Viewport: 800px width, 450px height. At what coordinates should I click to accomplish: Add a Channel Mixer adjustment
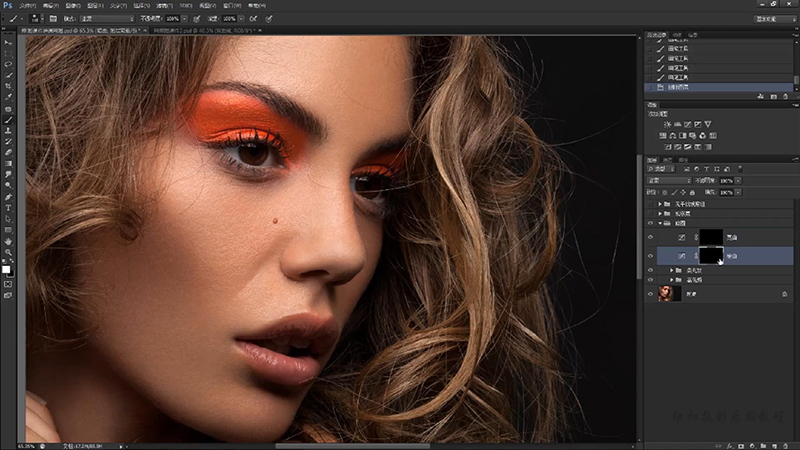tap(703, 136)
